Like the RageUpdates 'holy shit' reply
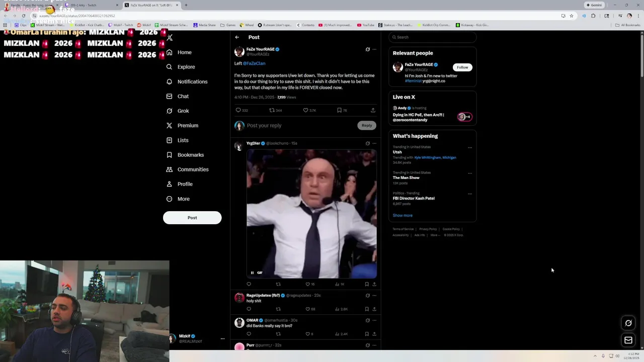This screenshot has width=644, height=362. tap(307, 309)
